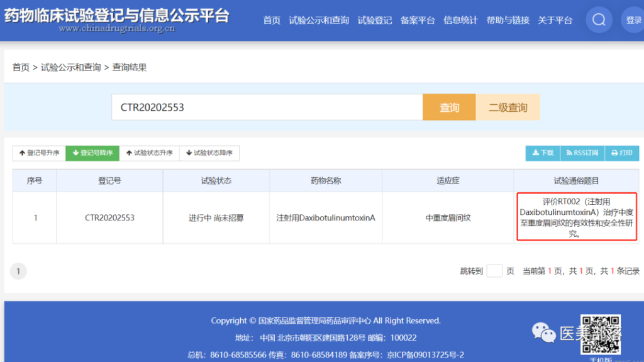Click indication cell 中重度眉间纹
Screen dimensions: 644x362
coord(448,218)
